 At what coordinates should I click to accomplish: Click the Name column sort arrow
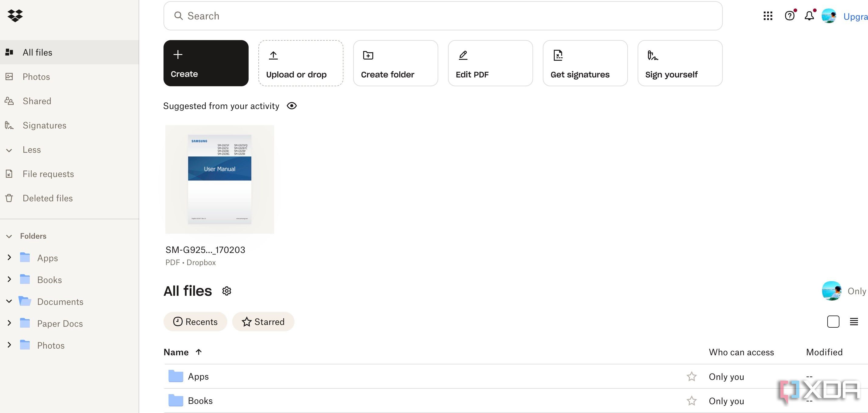198,352
